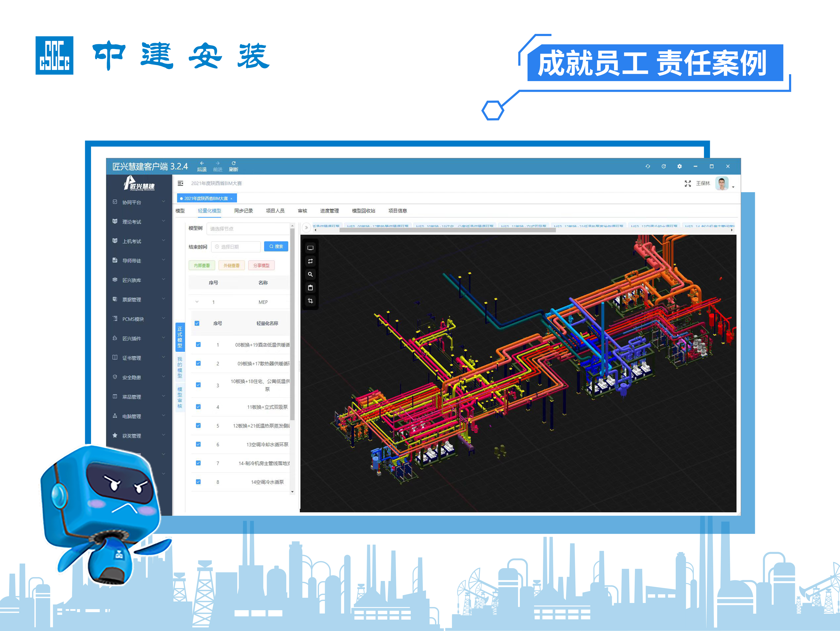Viewport: 840px width, 631px height.
Task: Click the 导师带徒 sidebar icon
Action: coord(115,260)
